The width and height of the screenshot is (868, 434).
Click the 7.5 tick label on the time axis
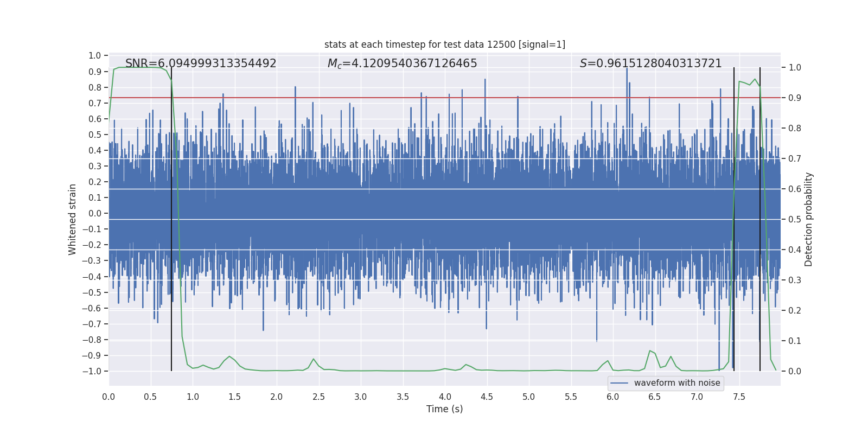tap(739, 397)
